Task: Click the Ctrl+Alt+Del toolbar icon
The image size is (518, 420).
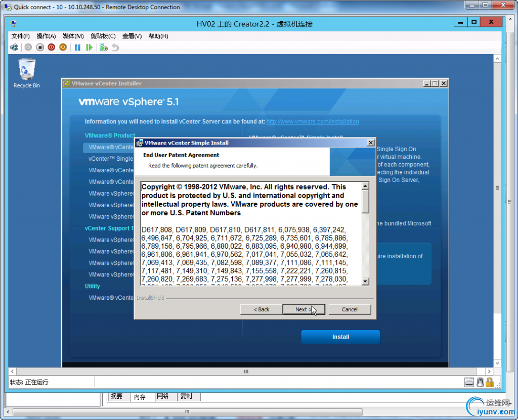Action: (x=14, y=47)
